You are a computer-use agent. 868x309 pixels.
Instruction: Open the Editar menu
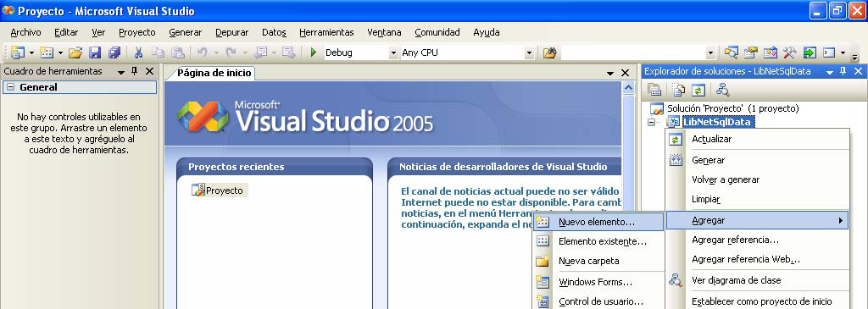point(66,32)
